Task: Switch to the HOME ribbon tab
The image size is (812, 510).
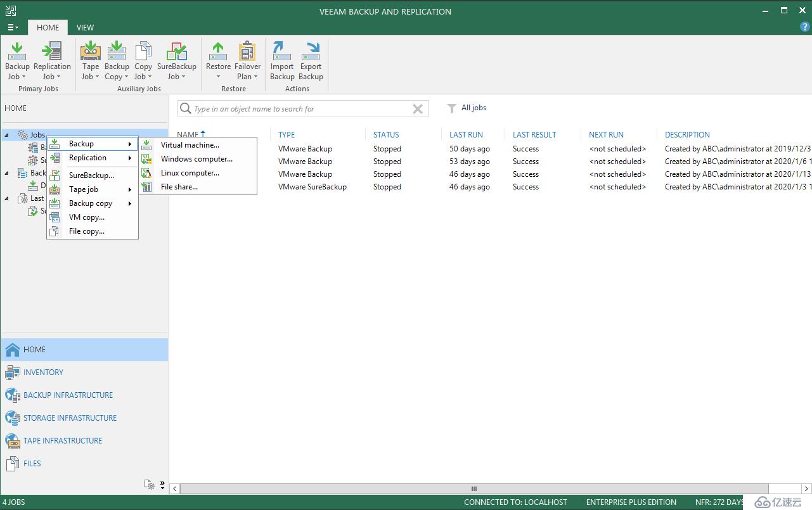Action: [48, 27]
